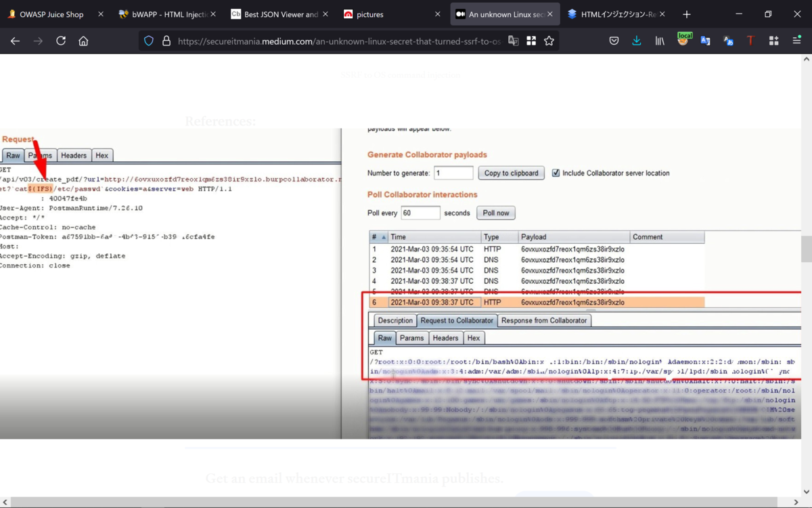
Task: Click the 'Poll Collaborator interactions' heading
Action: (x=422, y=194)
